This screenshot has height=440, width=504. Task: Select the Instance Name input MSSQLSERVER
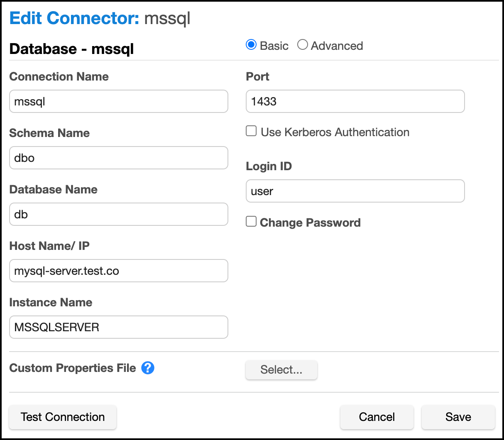click(x=119, y=328)
